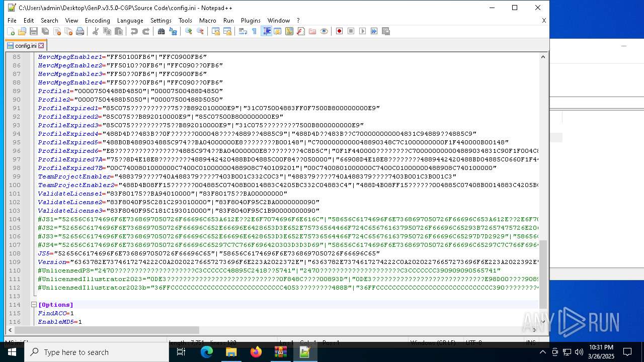The height and width of the screenshot is (362, 644).
Task: Open File Explorer from taskbar
Action: tap(231, 352)
